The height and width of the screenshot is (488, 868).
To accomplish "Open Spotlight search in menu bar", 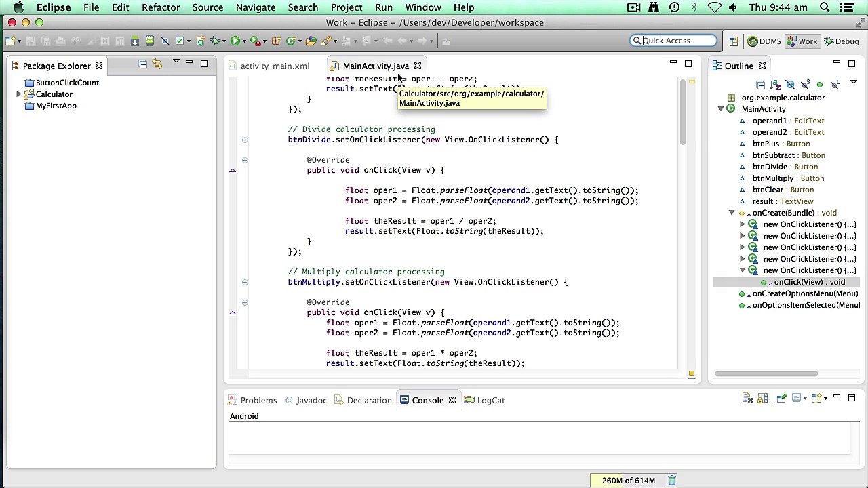I will click(825, 7).
